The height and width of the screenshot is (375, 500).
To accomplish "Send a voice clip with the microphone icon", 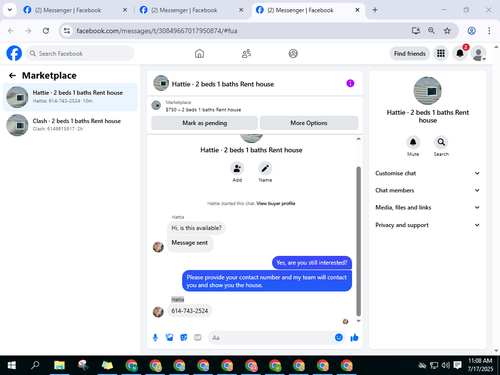I will (155, 338).
